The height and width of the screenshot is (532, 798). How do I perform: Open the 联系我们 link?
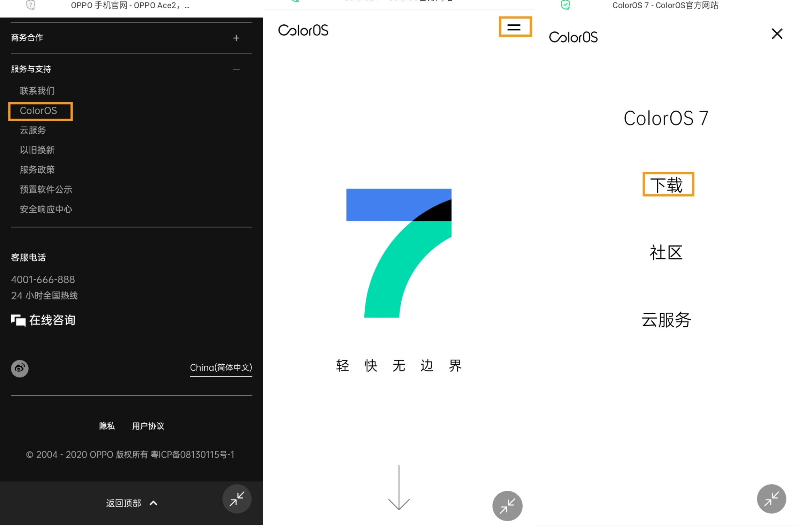pos(37,91)
